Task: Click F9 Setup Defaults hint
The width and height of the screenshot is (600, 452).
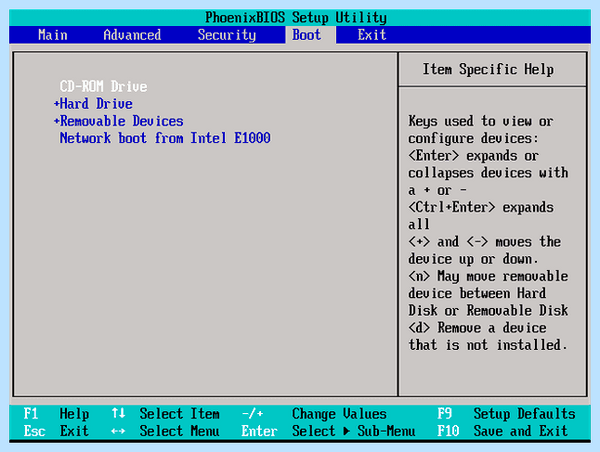Action: (x=506, y=414)
